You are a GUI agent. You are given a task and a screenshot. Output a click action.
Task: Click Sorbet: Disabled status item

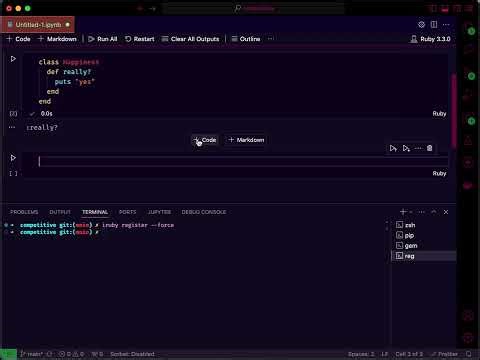(132, 354)
